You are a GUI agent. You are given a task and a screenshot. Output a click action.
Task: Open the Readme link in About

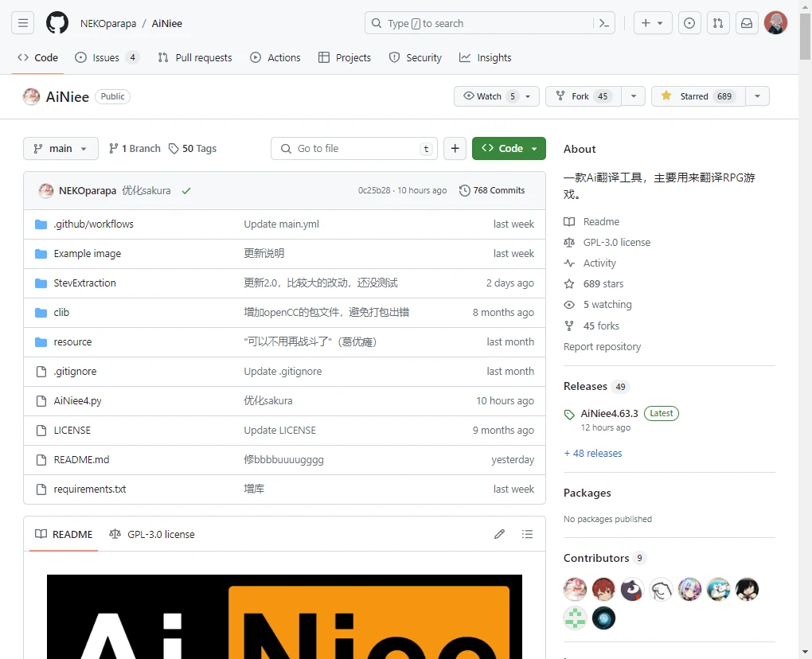tap(601, 221)
